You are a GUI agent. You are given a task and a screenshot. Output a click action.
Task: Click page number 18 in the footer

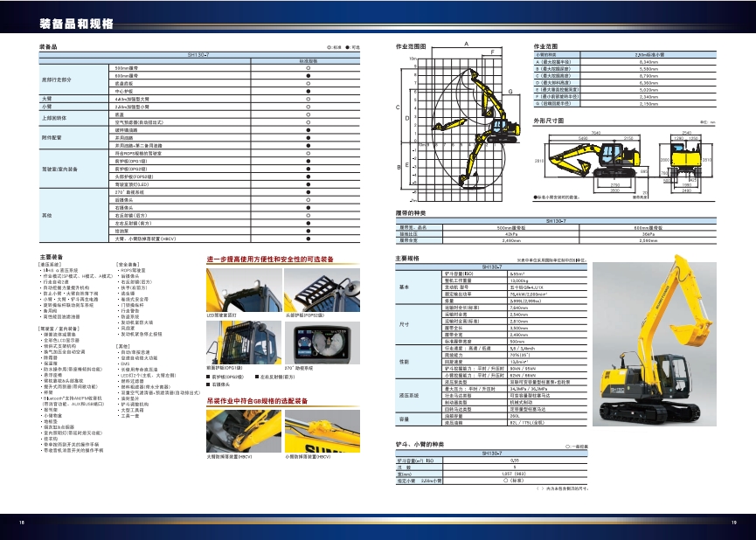22,523
